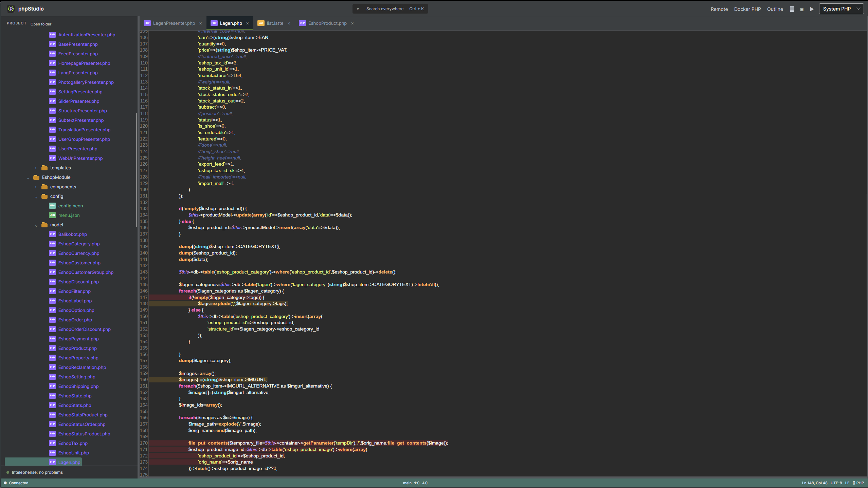Click PHP icon beside HomepagePresenter.php
The height and width of the screenshot is (488, 868).
(x=52, y=63)
